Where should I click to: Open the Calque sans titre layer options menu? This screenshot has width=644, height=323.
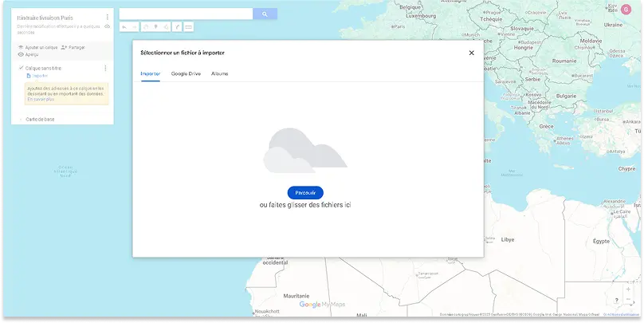click(105, 69)
